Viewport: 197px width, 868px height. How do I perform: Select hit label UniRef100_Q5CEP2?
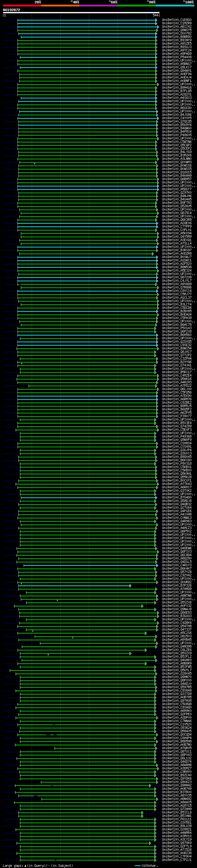[x=176, y=149]
